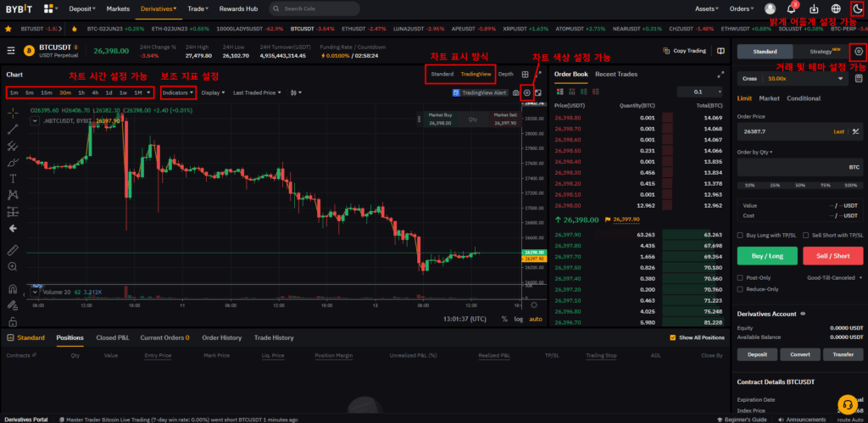Open the Assets dropdown menu

(x=707, y=8)
